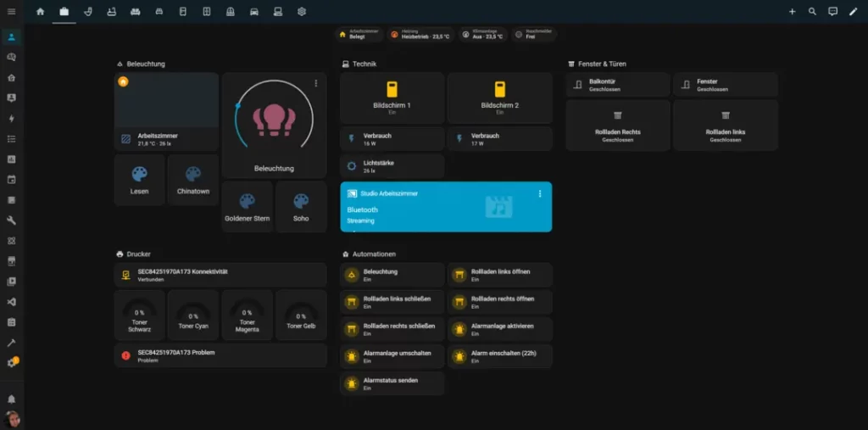Screen dimensions: 868x430
Task: Open the Rollladen links cover tile
Action: coord(726,126)
